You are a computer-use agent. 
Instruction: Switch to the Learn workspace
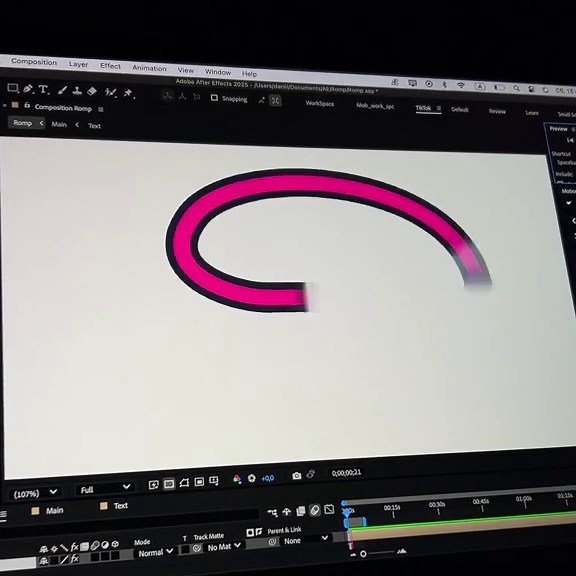[x=532, y=112]
